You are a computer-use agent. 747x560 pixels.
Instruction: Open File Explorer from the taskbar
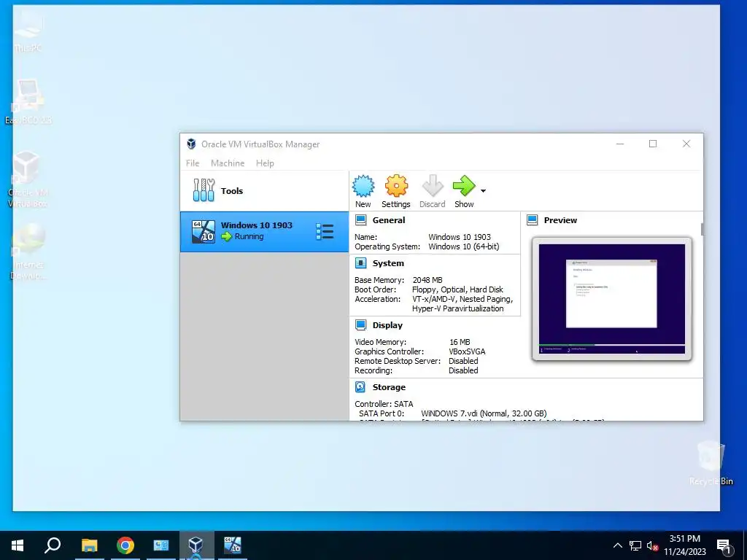click(89, 545)
